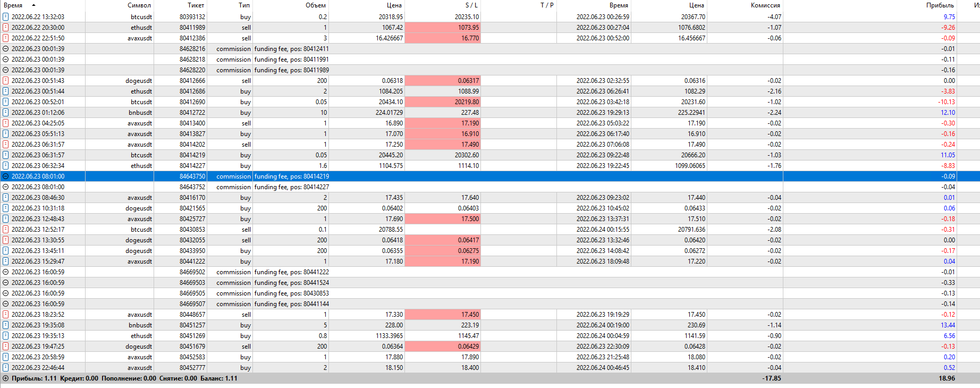Click the text 'funding fee, pos: 80412411'
The width and height of the screenshot is (980, 388).
(x=291, y=49)
